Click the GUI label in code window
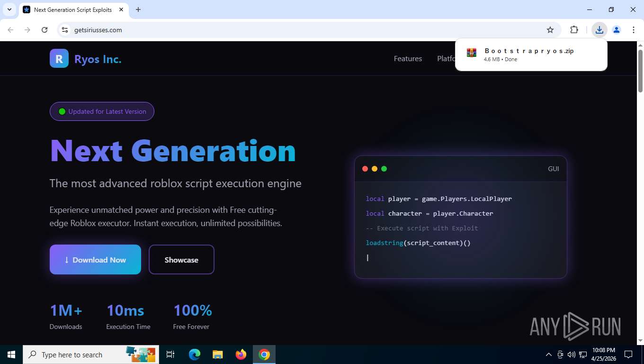The image size is (644, 364). pyautogui.click(x=554, y=169)
